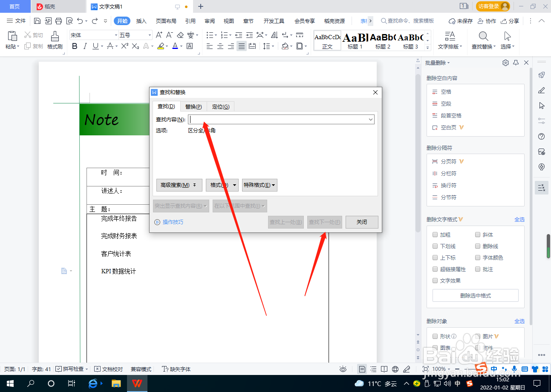This screenshot has height=392, width=551.
Task: Check the 上下标 checkbox
Action: point(435,258)
